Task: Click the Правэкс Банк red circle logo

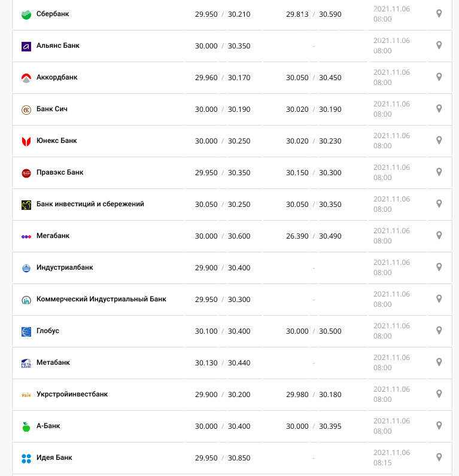Action: (26, 173)
